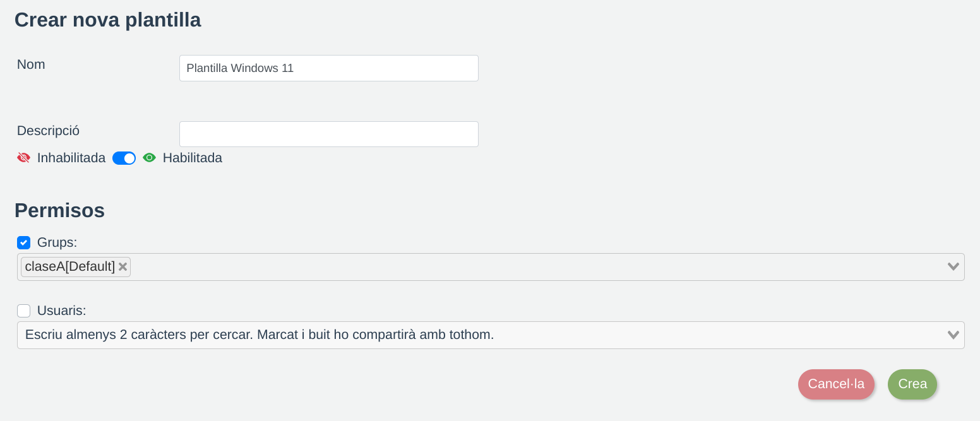Select the claseA[Default] group tag

coord(69,267)
